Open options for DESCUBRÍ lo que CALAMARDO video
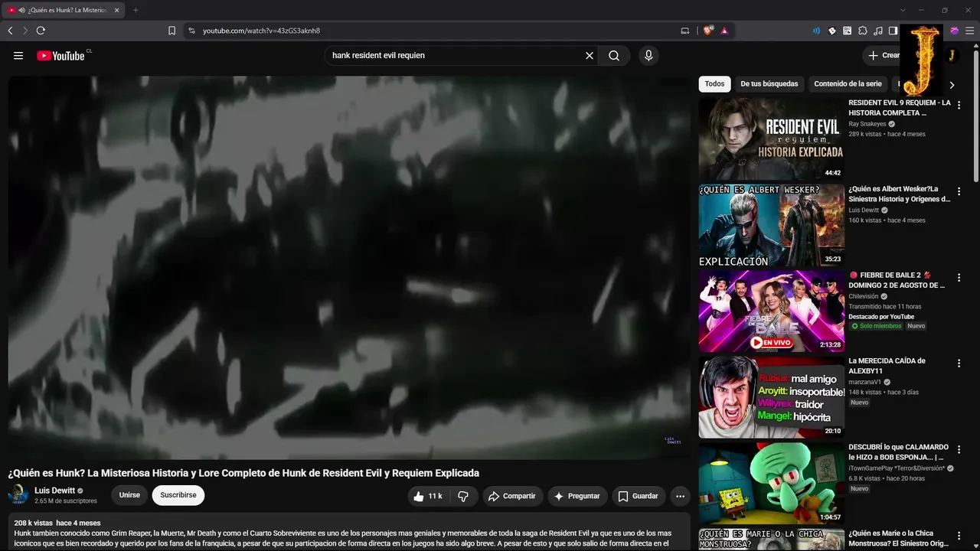The width and height of the screenshot is (980, 551). [x=959, y=450]
